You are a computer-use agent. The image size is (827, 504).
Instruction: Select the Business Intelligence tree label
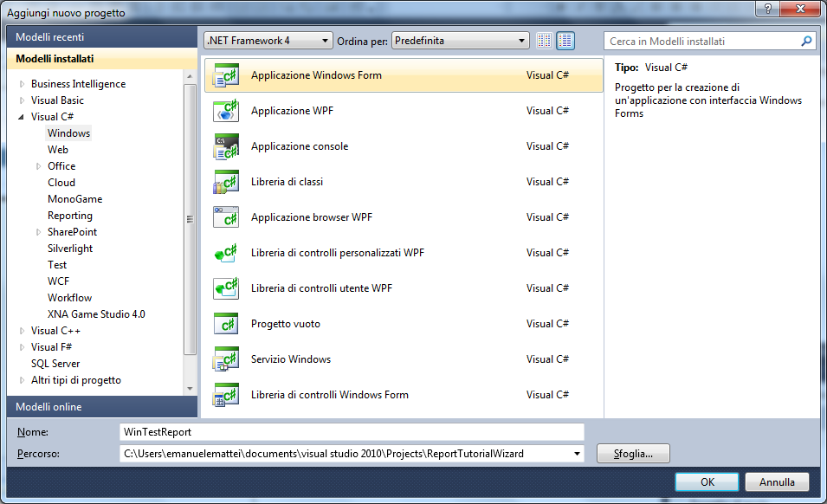point(79,84)
